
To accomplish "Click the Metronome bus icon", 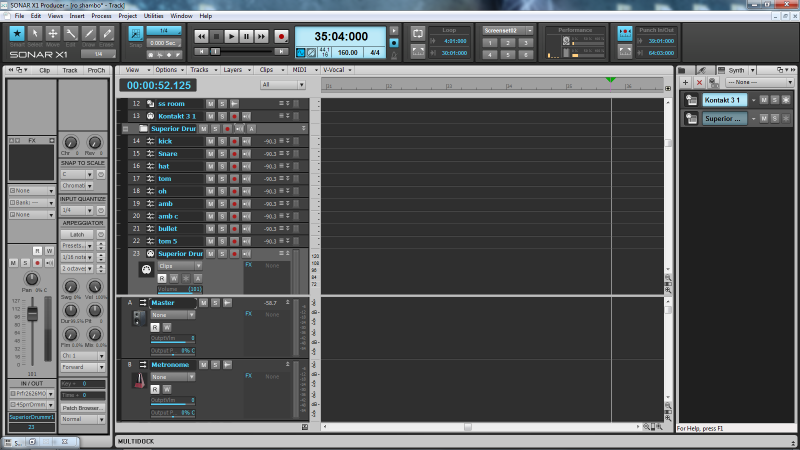I will (x=139, y=381).
